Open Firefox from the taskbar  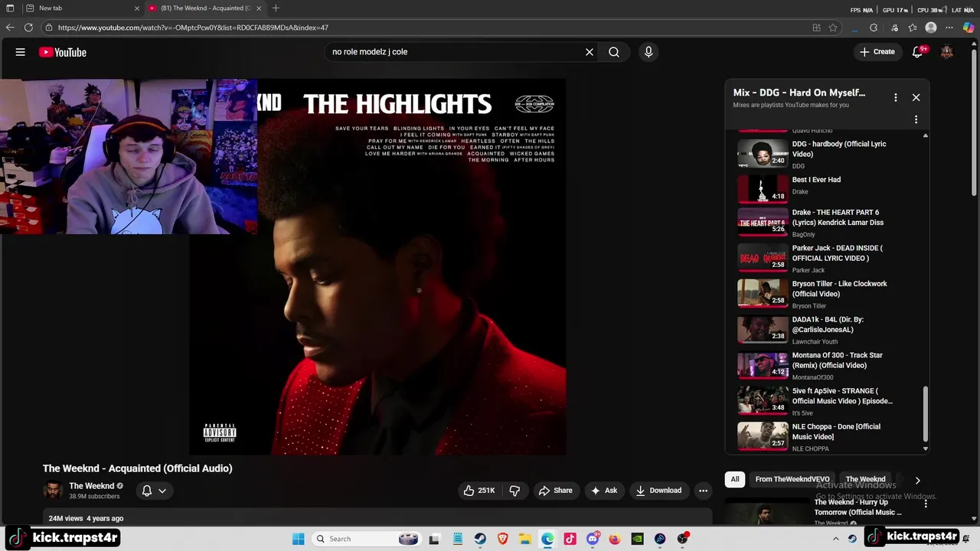coord(615,539)
